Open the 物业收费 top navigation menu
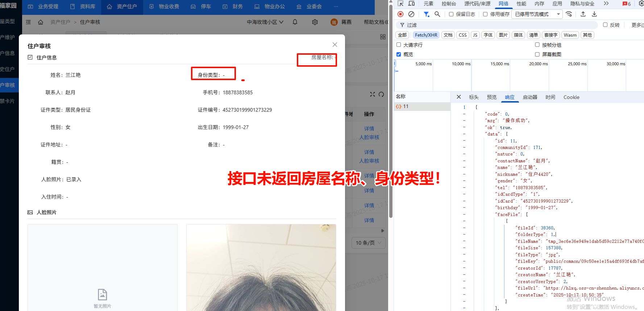The image size is (644, 311). point(164,7)
